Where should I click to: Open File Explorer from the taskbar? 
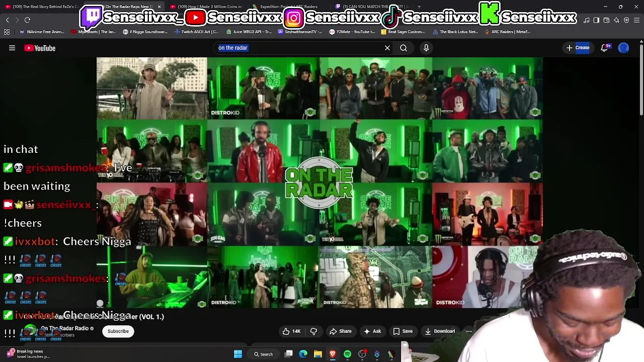318,354
